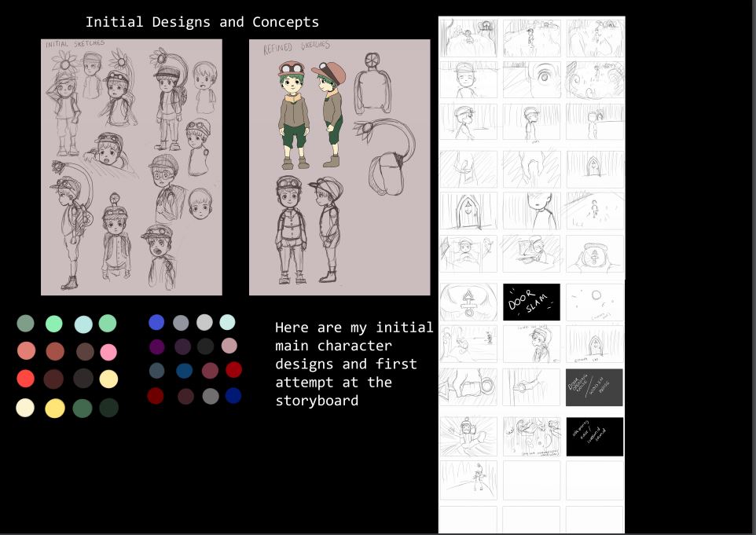Click the black DOOR SLAM storyboard panel
Screen dimensions: 756x535
[x=531, y=302]
